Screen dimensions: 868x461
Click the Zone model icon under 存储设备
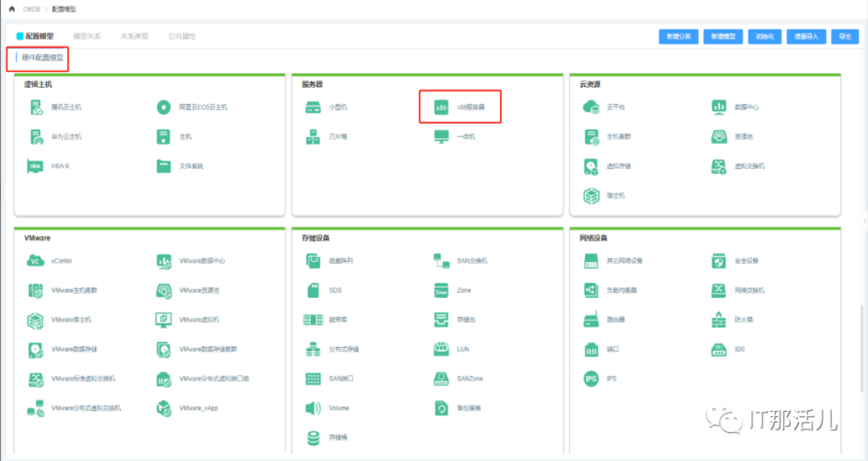click(441, 290)
